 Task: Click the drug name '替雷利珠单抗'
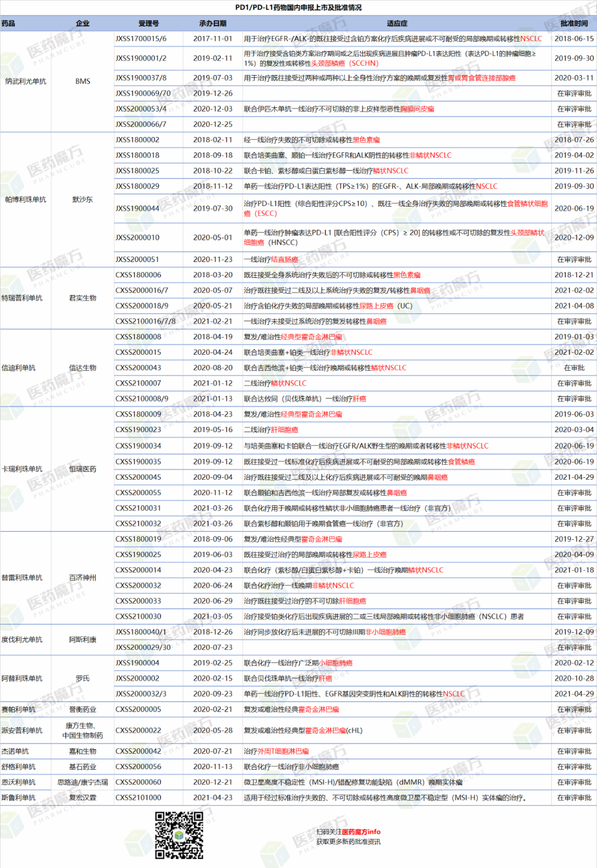(x=22, y=577)
